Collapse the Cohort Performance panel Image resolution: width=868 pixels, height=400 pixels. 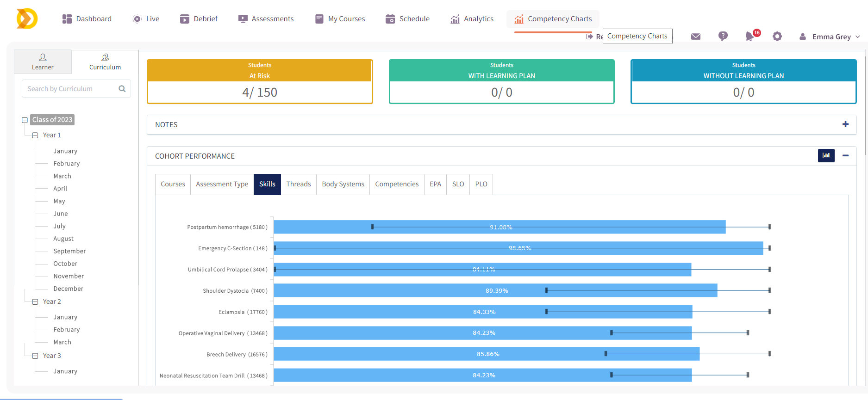[845, 156]
